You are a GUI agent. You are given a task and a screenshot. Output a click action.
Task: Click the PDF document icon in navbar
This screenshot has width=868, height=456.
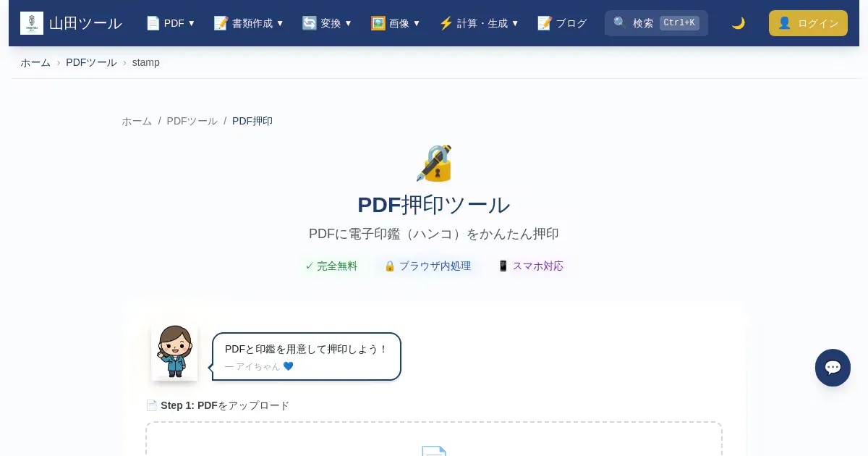(153, 23)
